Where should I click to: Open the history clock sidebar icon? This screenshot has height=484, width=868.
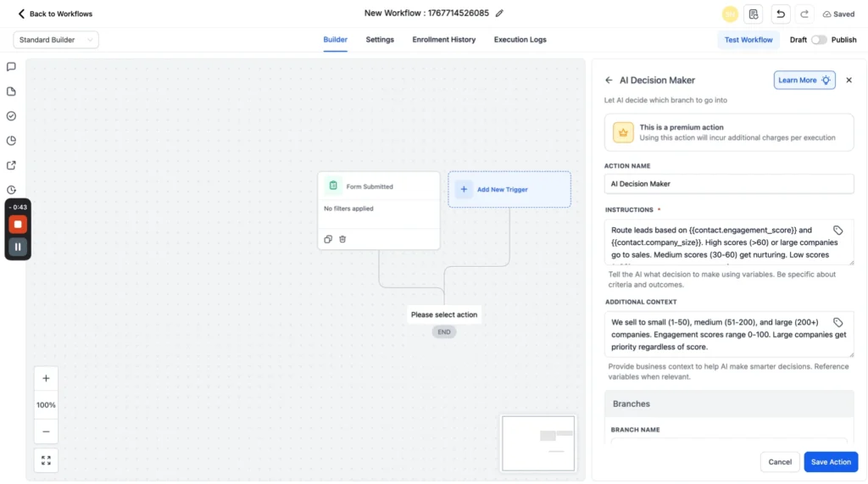[x=11, y=190]
